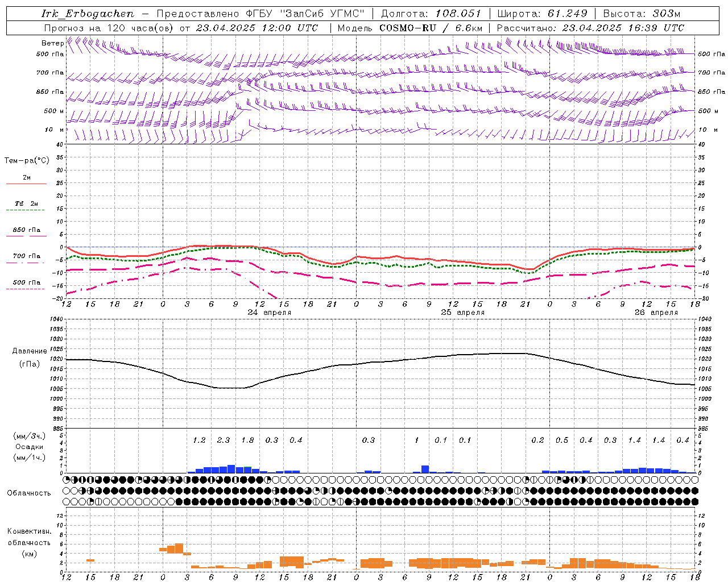The width and height of the screenshot is (728, 582).
Task: Click the Тем-ра(°C) panel label
Action: [x=27, y=161]
